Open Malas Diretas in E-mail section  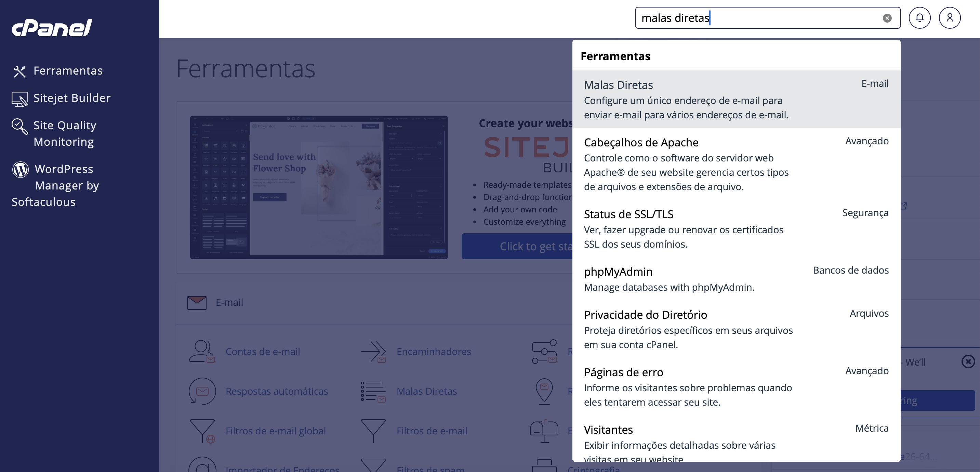[x=426, y=391]
